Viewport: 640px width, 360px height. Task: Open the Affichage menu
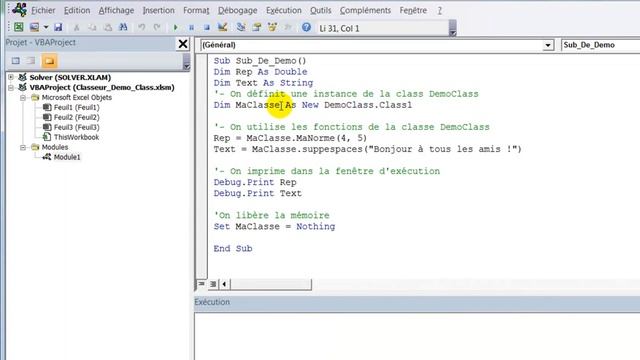tap(116, 10)
